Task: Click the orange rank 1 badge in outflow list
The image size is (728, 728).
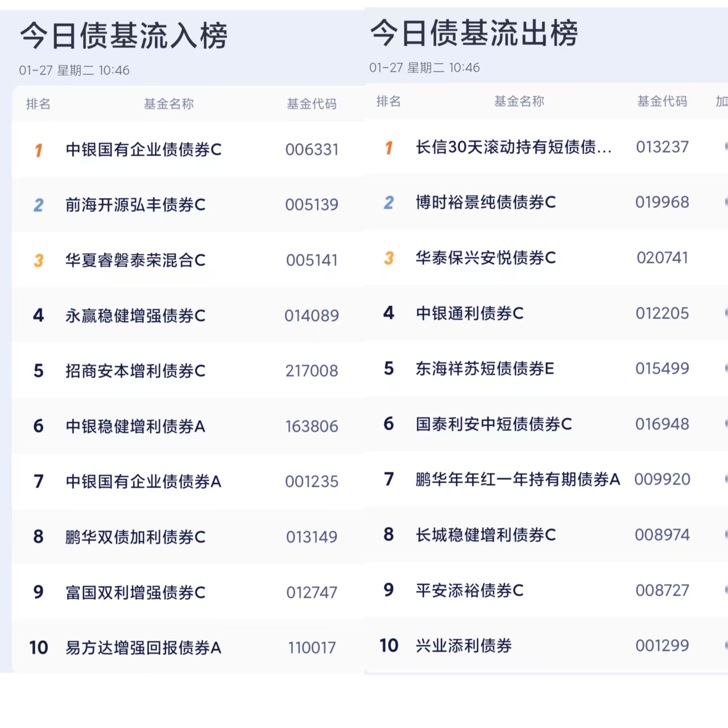Action: coord(388,148)
